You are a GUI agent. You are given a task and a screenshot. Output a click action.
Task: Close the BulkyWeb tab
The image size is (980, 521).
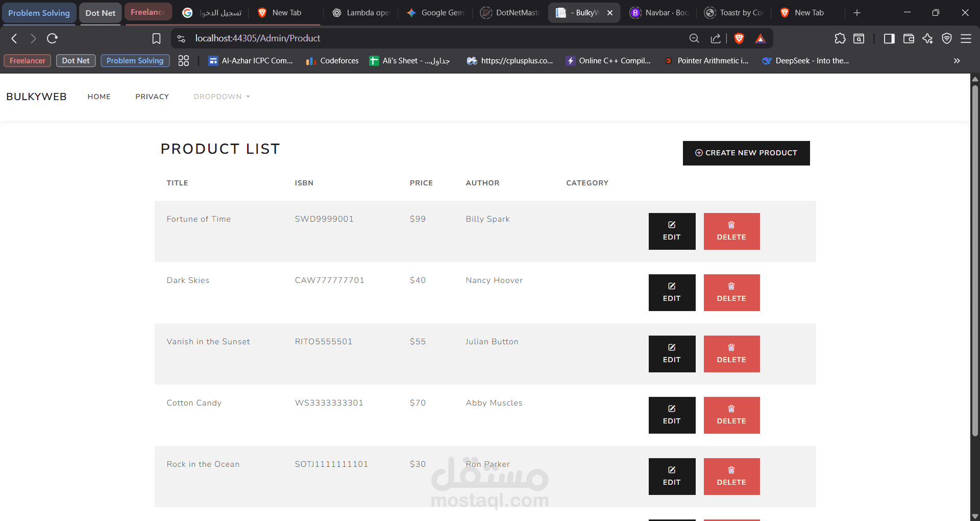(610, 13)
